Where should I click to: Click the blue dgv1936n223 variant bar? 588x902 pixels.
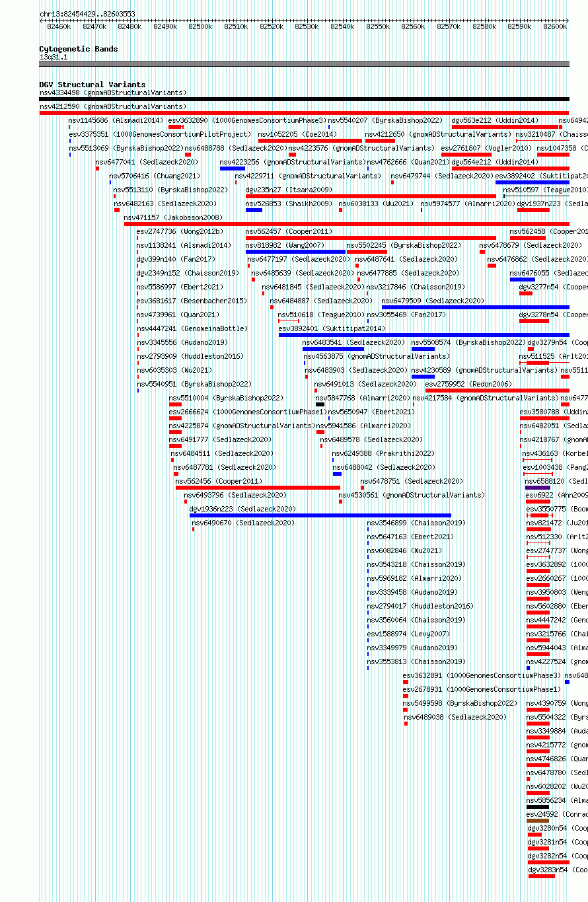point(320,515)
